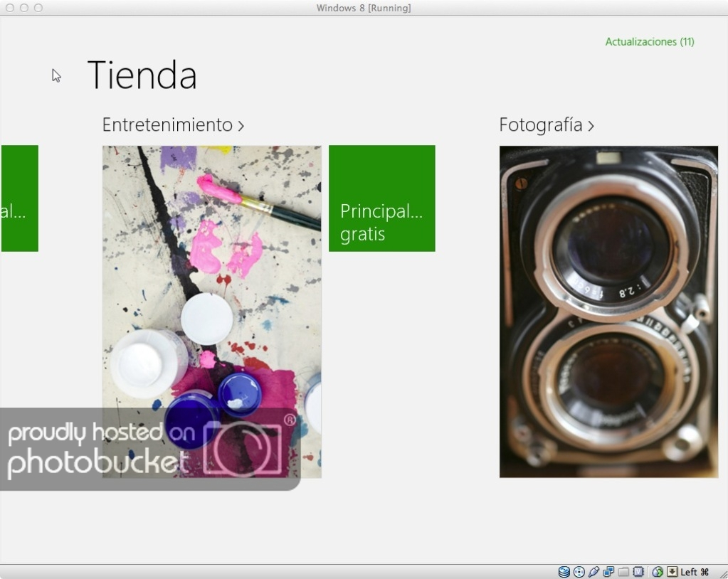Click the video capture chip icon
Image resolution: width=728 pixels, height=579 pixels.
click(638, 572)
